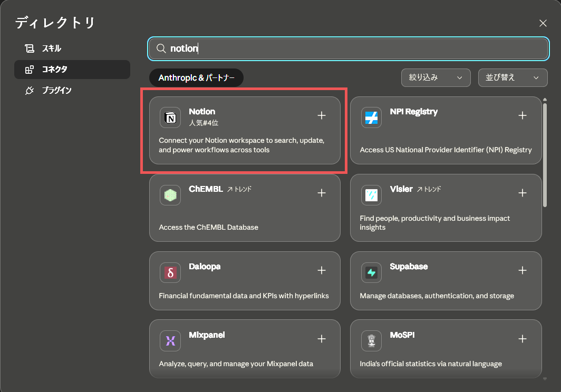Add the Supabase connector with plus
Viewport: 561px width, 392px height.
coord(523,270)
